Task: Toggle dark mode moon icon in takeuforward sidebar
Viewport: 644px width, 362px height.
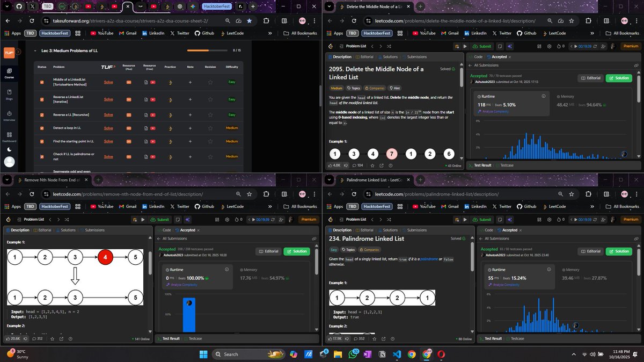Action: click(x=9, y=149)
